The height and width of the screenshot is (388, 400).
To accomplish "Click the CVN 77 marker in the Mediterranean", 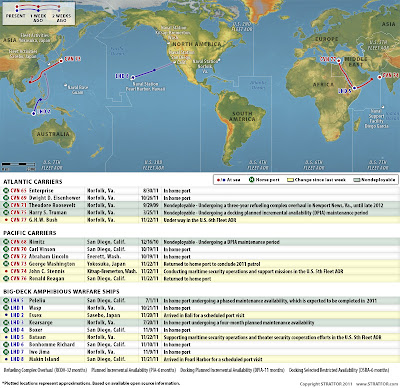I will click(x=339, y=61).
